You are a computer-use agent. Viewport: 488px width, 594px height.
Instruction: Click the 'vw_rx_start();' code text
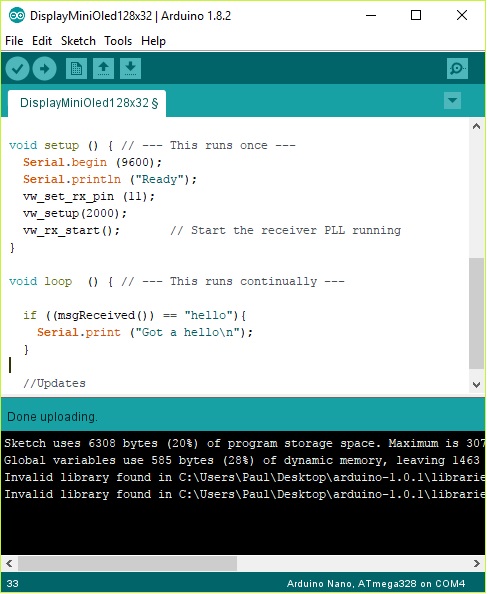click(x=71, y=230)
